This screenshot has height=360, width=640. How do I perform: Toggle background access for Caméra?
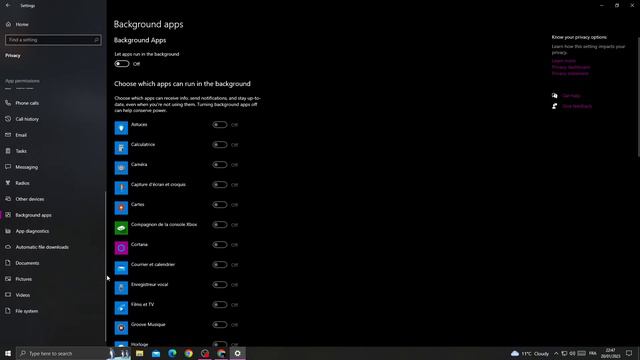coord(220,164)
